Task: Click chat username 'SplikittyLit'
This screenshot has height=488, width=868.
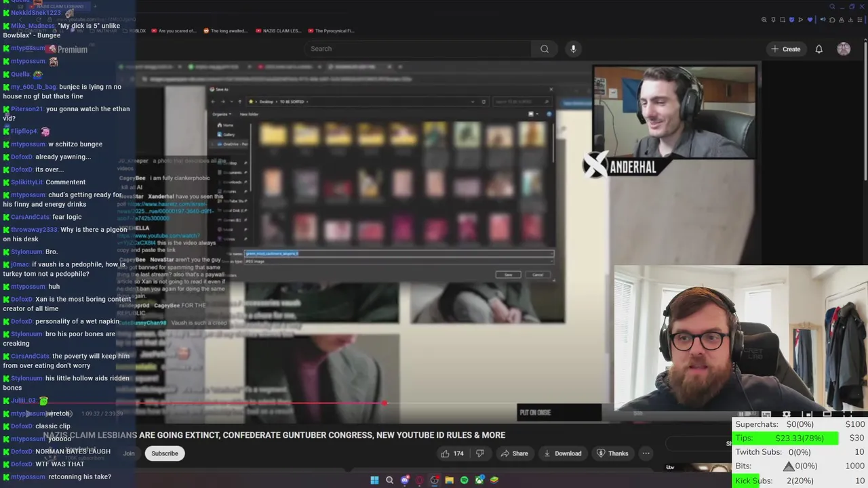Action: 27,182
